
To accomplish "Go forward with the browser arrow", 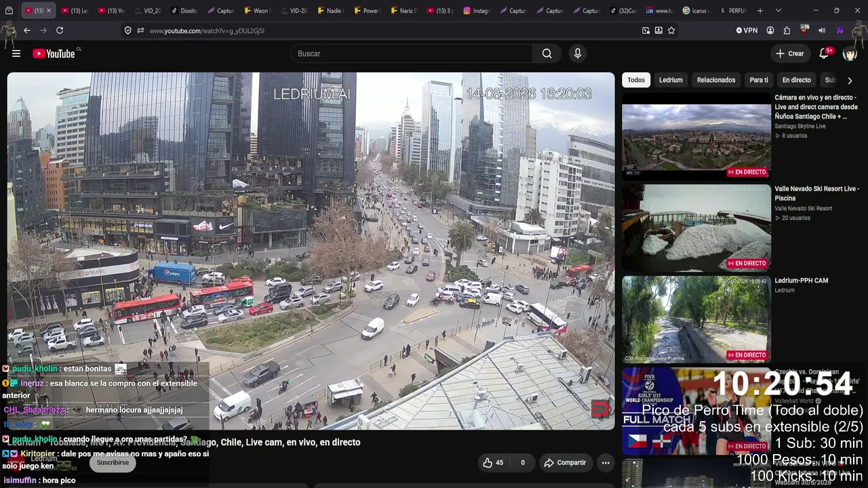I will coord(43,30).
